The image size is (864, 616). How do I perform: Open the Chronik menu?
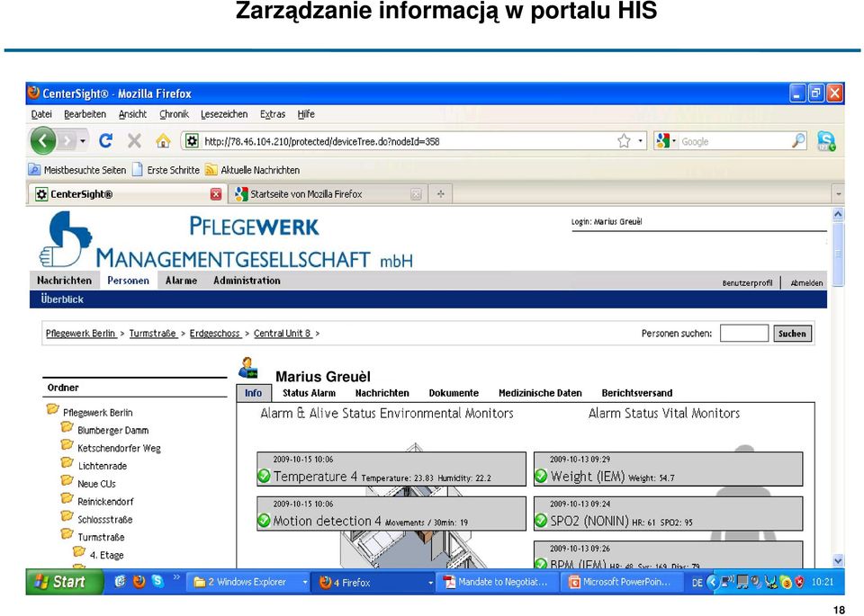174,114
